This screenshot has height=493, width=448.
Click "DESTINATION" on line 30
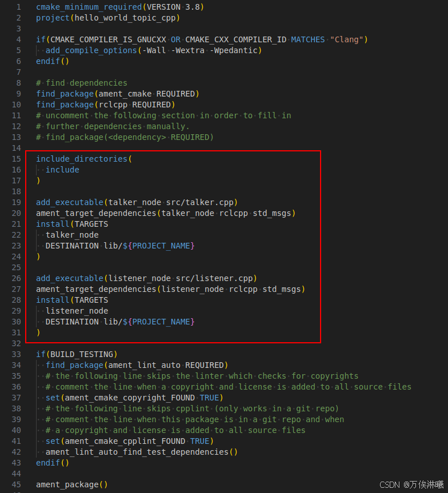tap(72, 322)
